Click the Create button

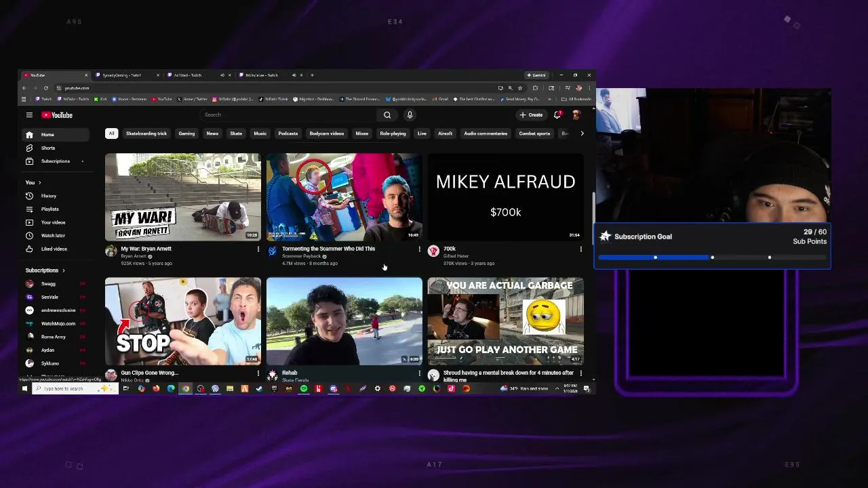click(531, 115)
